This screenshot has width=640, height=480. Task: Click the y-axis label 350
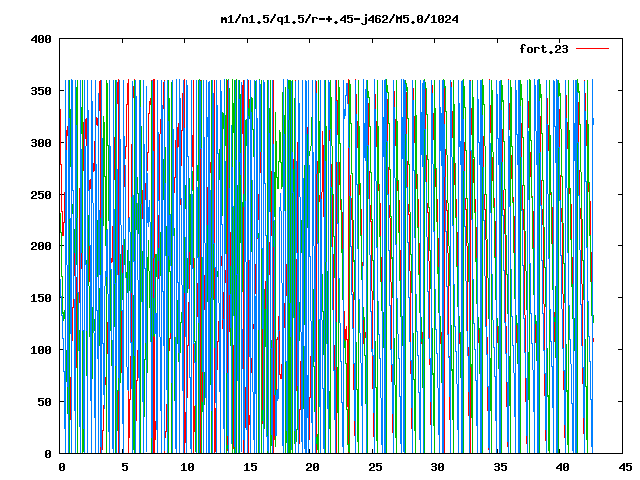pyautogui.click(x=41, y=91)
